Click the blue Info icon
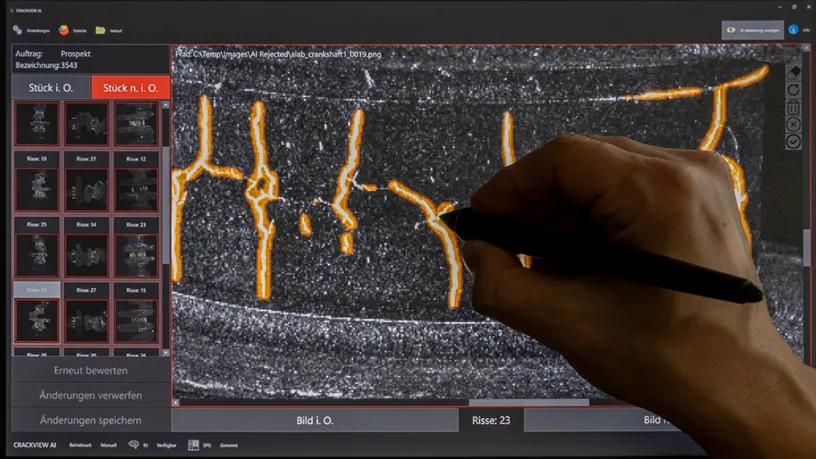Viewport: 816px width, 459px height. 794,30
